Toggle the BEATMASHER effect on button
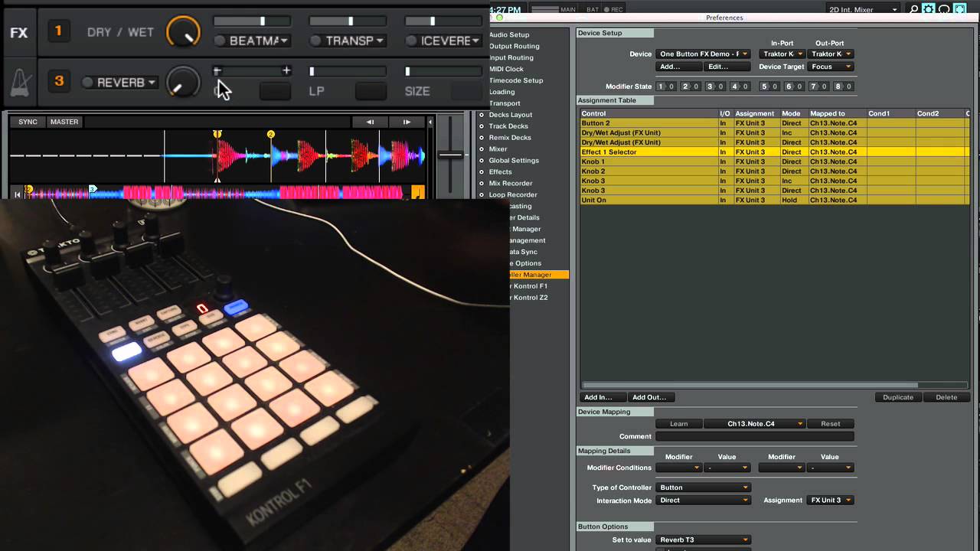Image resolution: width=980 pixels, height=551 pixels. point(220,41)
